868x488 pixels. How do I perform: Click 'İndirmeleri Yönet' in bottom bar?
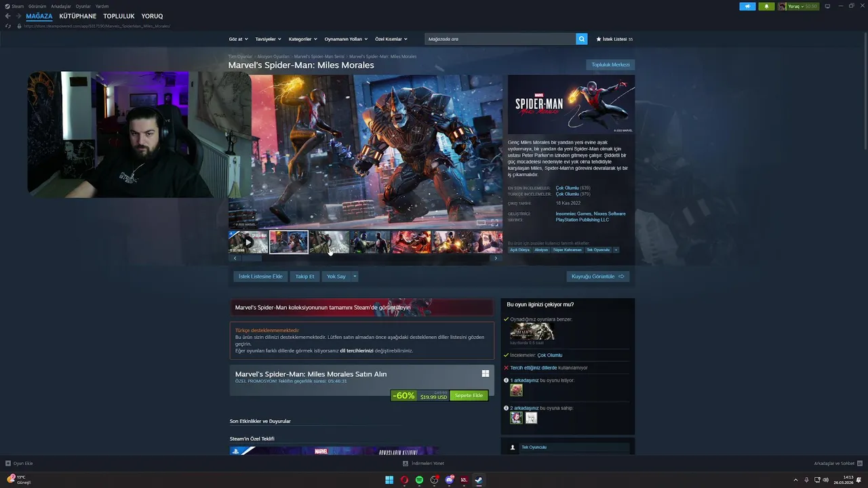(x=424, y=464)
